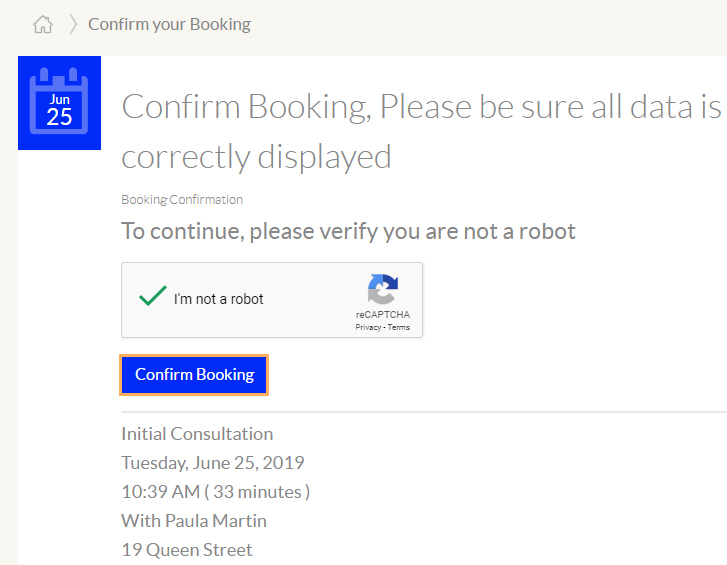Screen dimensions: 727x565
Task: Click the "correctly displayed" heading line
Action: (x=256, y=157)
